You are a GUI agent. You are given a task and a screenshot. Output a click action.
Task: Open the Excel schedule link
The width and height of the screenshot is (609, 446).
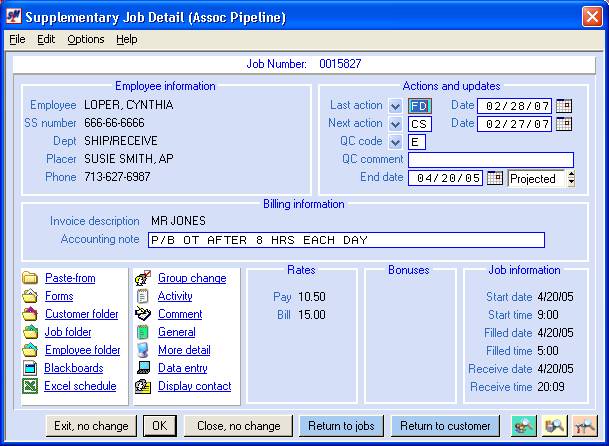coord(80,386)
